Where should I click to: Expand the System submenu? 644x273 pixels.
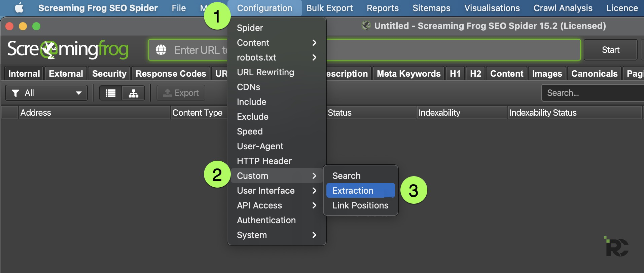[x=277, y=235]
